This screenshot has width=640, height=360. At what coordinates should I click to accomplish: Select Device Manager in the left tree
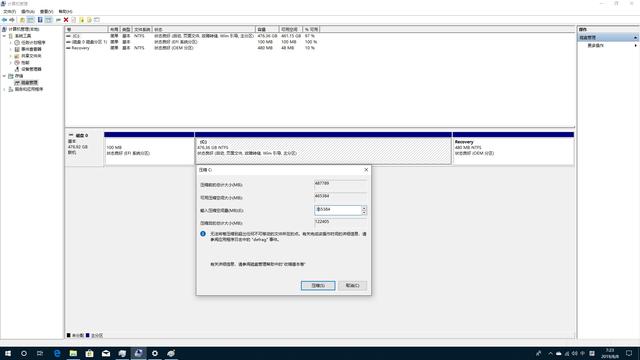[x=31, y=69]
